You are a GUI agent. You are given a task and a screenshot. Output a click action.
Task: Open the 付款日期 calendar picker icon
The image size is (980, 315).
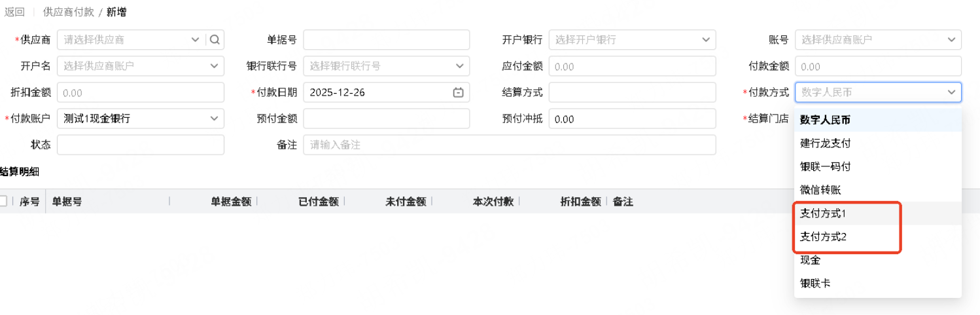[x=458, y=92]
